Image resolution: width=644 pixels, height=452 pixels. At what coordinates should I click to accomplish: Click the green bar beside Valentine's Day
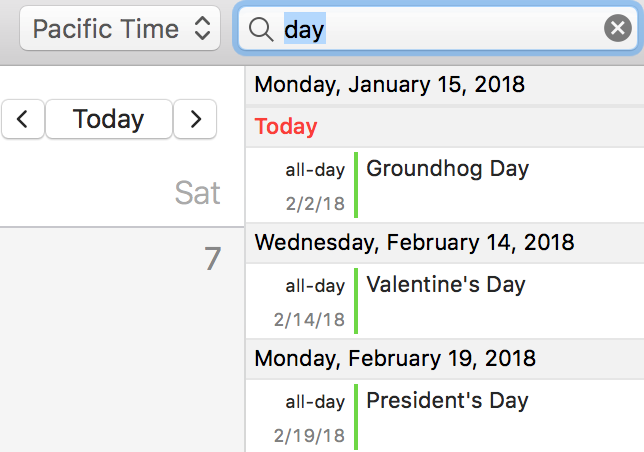[356, 301]
